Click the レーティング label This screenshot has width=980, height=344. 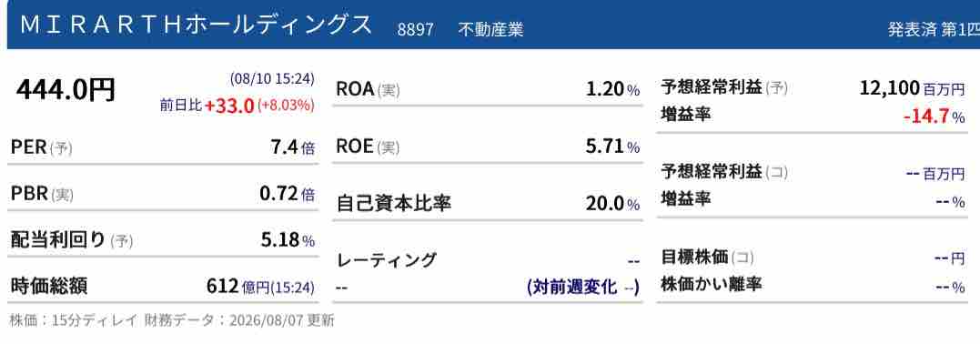pyautogui.click(x=386, y=259)
